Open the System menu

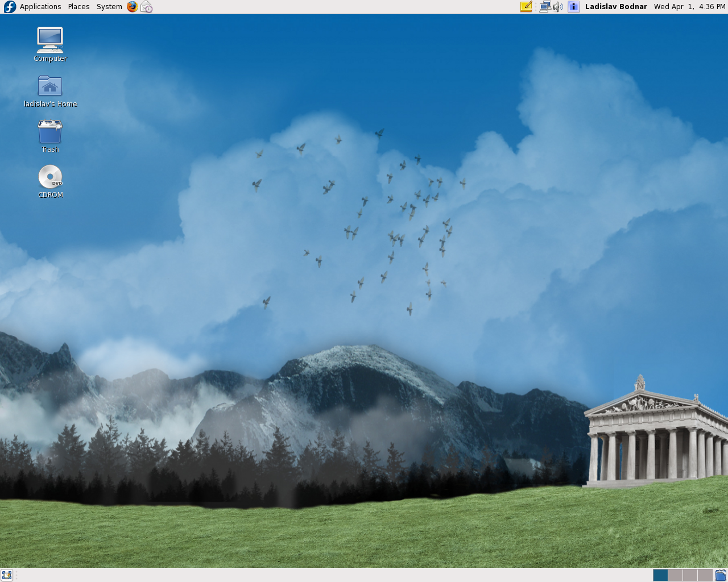pos(109,7)
